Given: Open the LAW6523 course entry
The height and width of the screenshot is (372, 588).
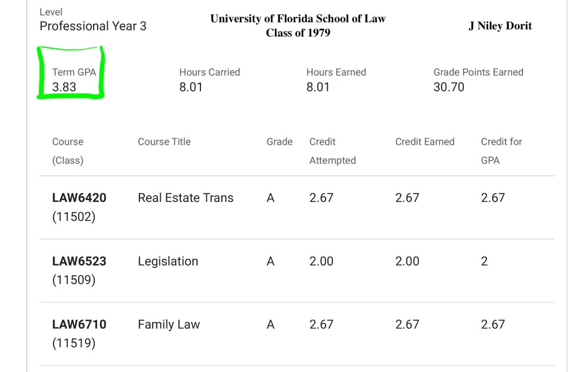Looking at the screenshot, I should pos(79,261).
